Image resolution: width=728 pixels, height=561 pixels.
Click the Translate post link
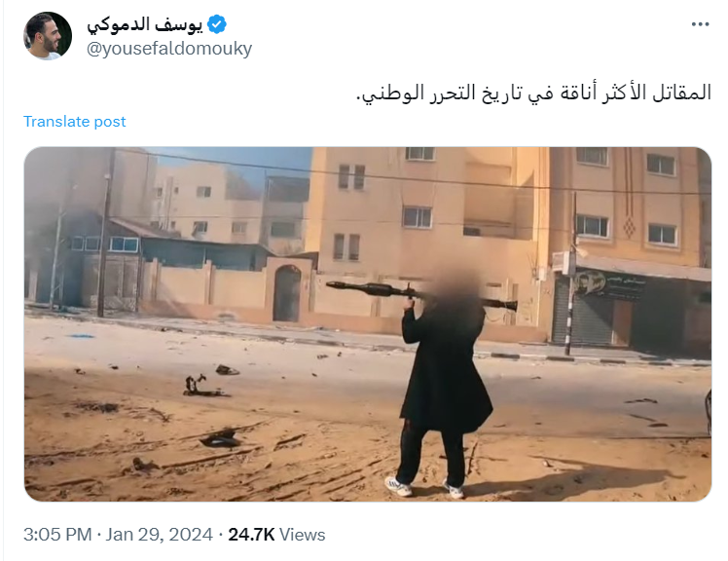74,122
